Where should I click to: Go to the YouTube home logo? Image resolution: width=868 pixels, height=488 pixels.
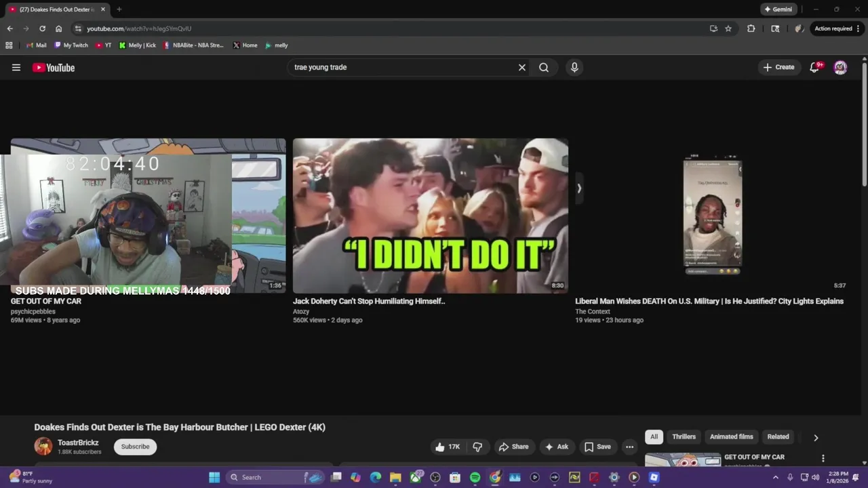pyautogui.click(x=54, y=67)
